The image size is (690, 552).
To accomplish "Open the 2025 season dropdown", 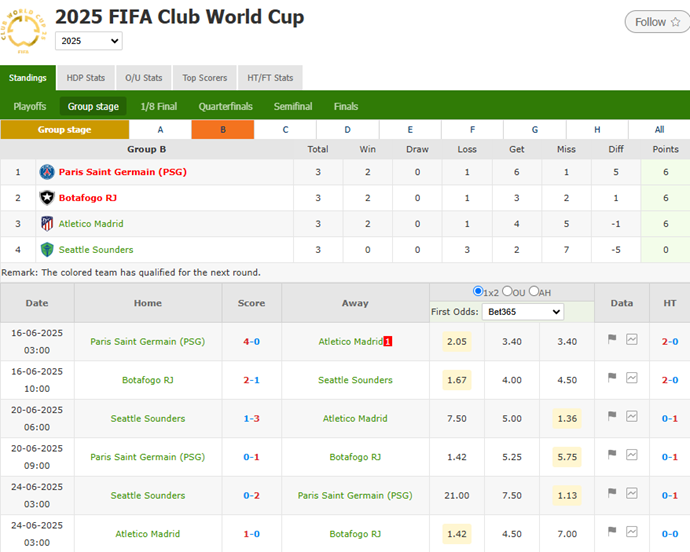I will coord(89,41).
